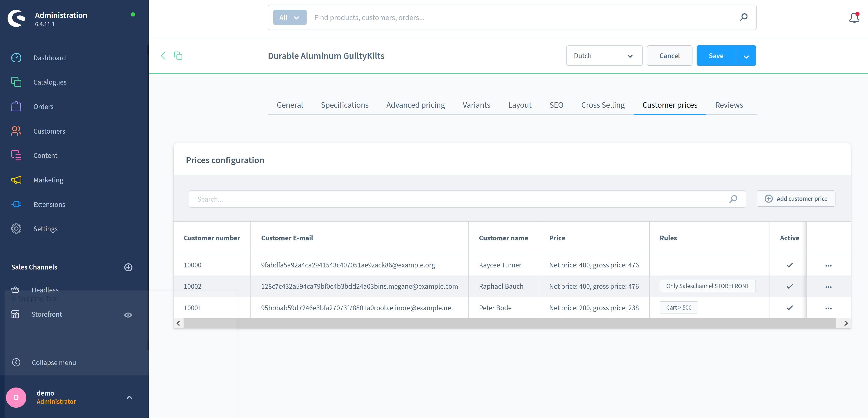Click the Content layout icon
This screenshot has width=868, height=418.
click(x=16, y=155)
